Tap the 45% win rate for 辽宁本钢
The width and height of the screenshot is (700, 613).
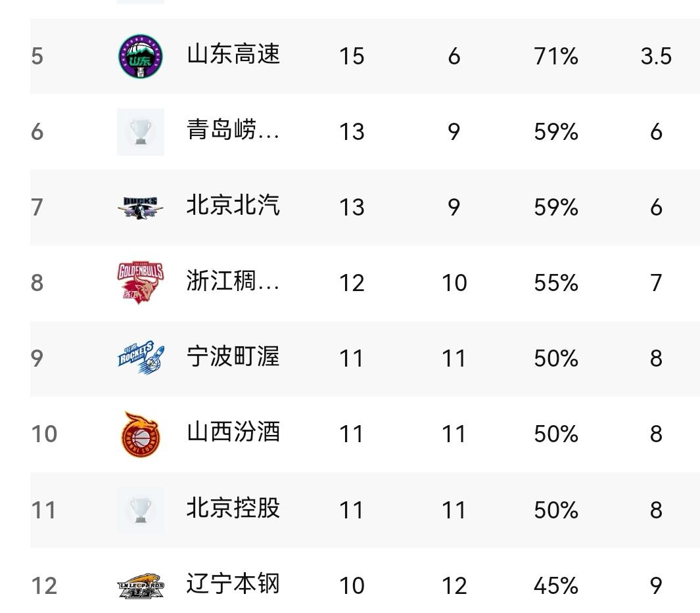point(556,586)
